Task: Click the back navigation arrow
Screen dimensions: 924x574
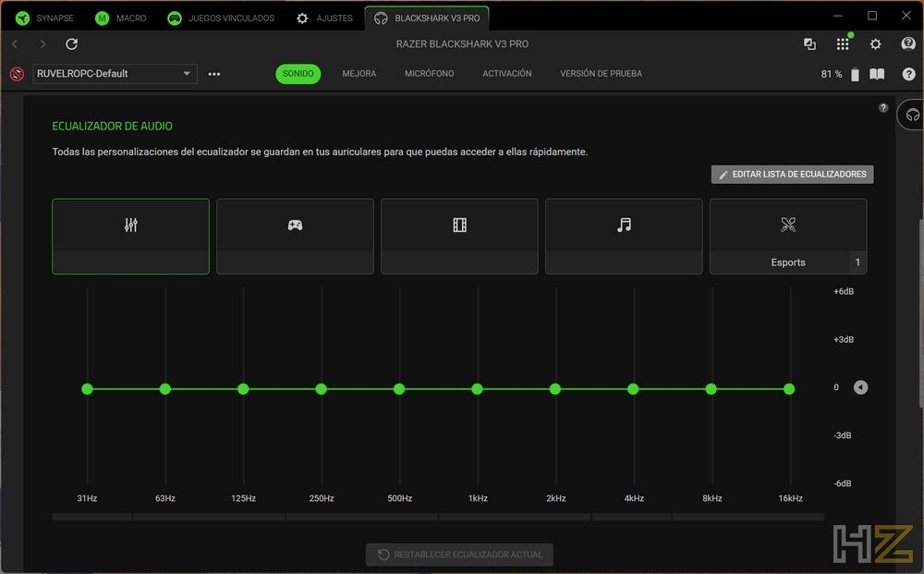Action: click(16, 44)
